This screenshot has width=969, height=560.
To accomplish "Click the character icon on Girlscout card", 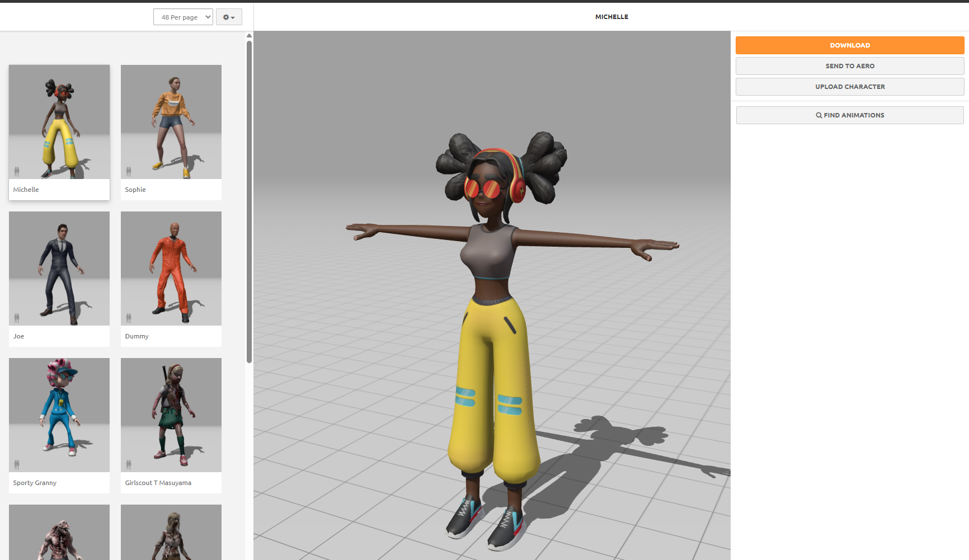I will tap(129, 464).
